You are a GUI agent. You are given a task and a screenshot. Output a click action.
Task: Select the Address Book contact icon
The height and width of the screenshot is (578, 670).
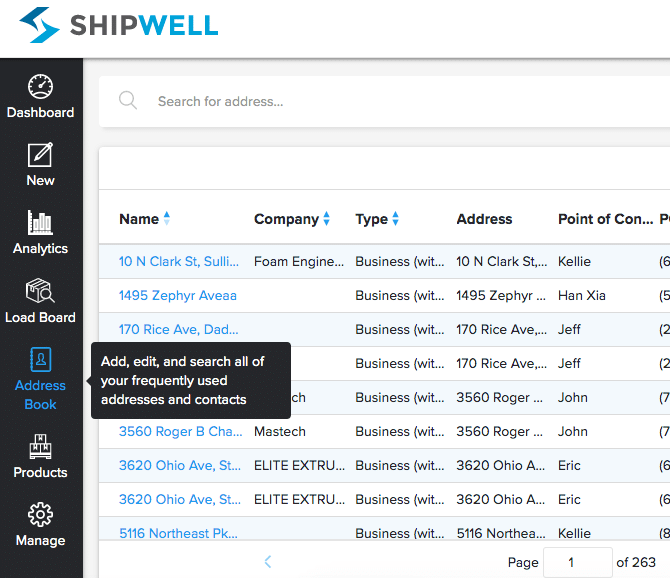point(41,359)
